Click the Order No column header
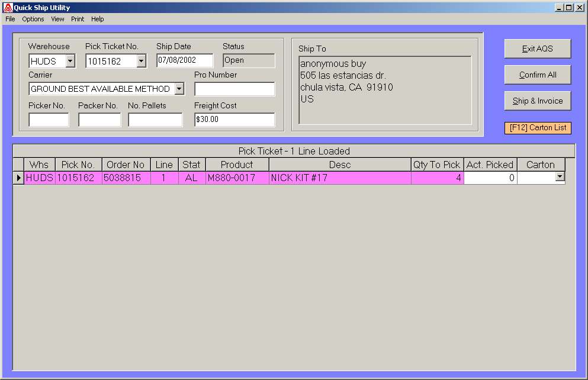Screen dimensions: 588x380 [x=126, y=165]
